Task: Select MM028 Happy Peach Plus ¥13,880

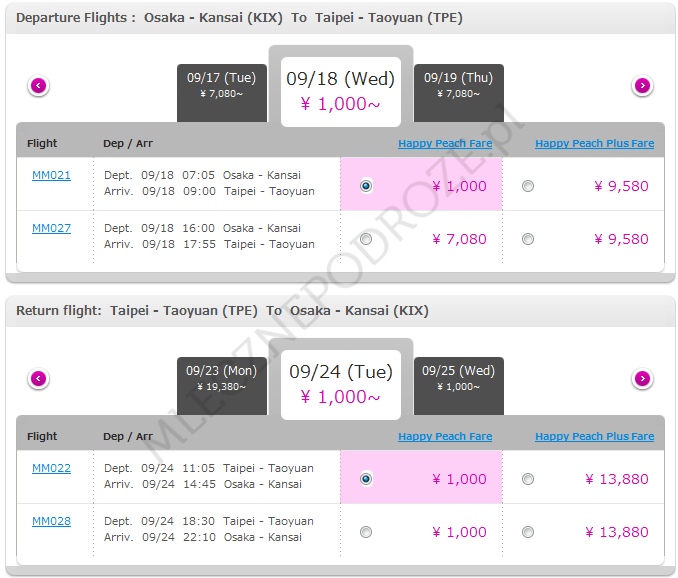Action: 528,532
